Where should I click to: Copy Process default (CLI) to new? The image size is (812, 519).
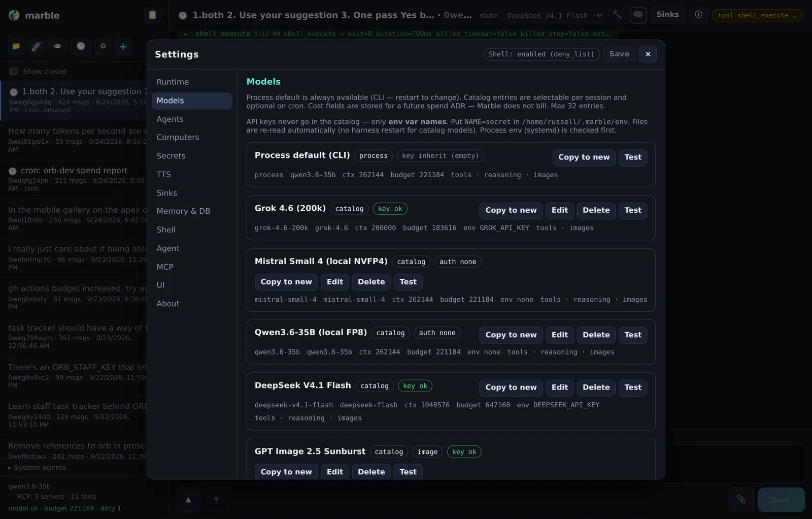pyautogui.click(x=584, y=157)
